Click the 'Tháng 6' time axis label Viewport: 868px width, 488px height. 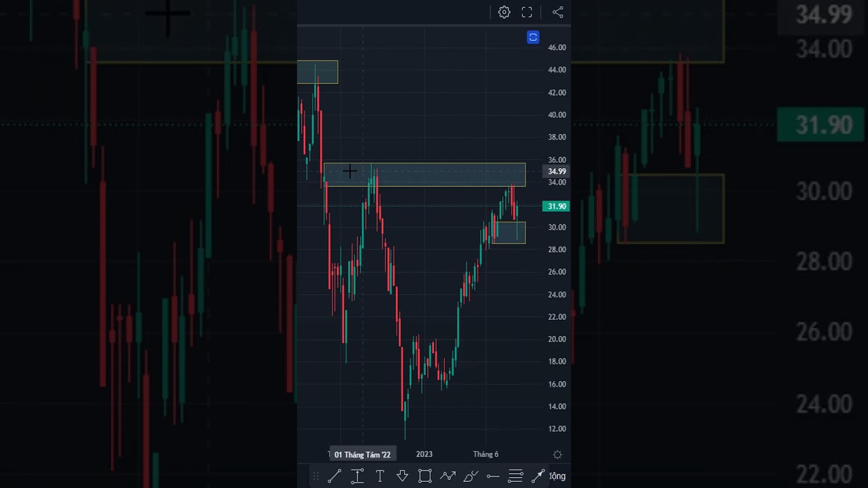click(x=486, y=454)
